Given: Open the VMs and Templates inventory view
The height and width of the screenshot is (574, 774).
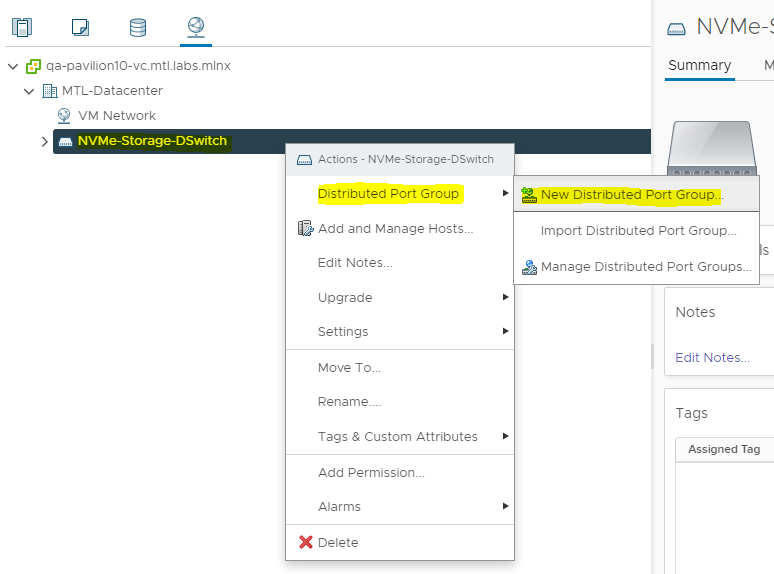Looking at the screenshot, I should pyautogui.click(x=80, y=27).
